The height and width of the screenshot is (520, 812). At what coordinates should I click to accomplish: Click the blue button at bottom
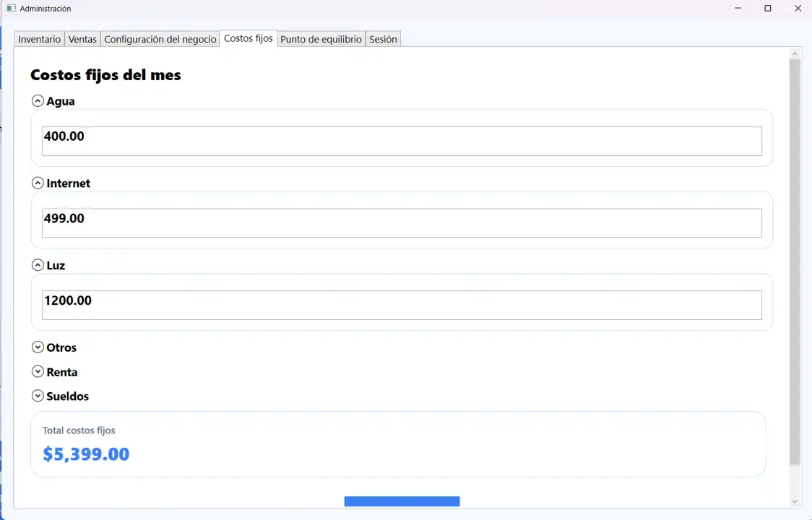pyautogui.click(x=402, y=501)
